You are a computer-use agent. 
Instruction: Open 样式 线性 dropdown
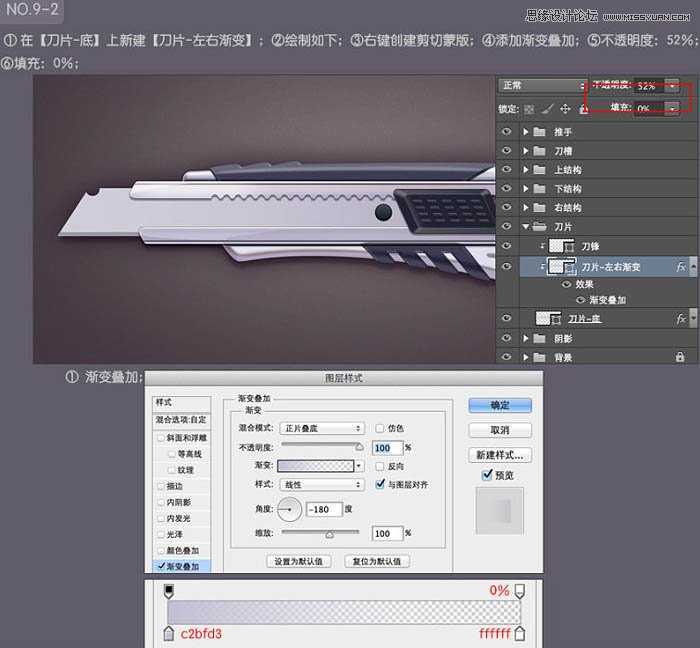pyautogui.click(x=321, y=485)
